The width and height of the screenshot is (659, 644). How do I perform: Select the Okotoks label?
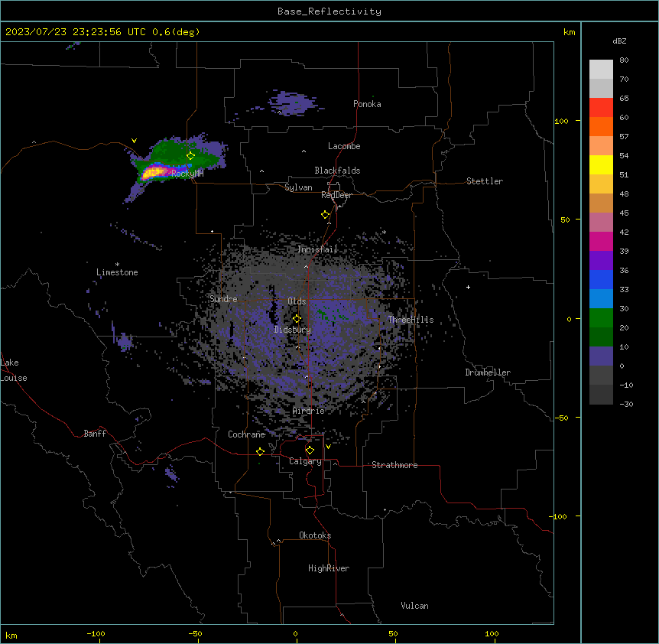pos(315,535)
